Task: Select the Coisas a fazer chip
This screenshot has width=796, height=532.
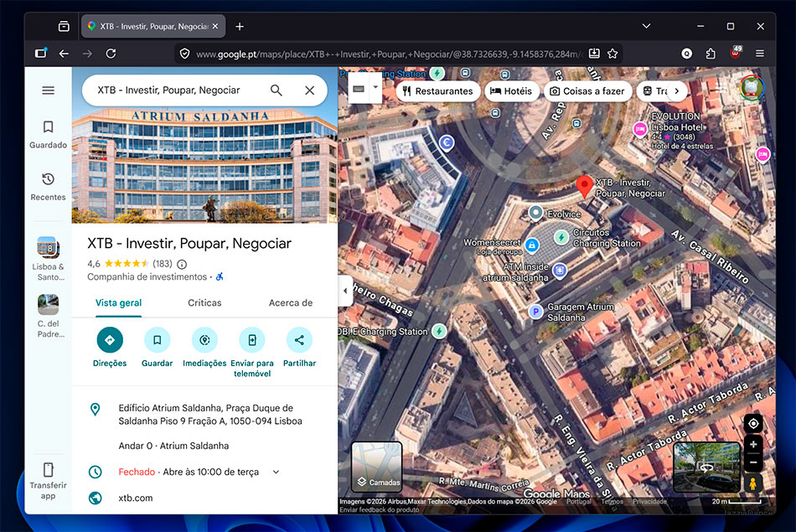Action: (587, 91)
